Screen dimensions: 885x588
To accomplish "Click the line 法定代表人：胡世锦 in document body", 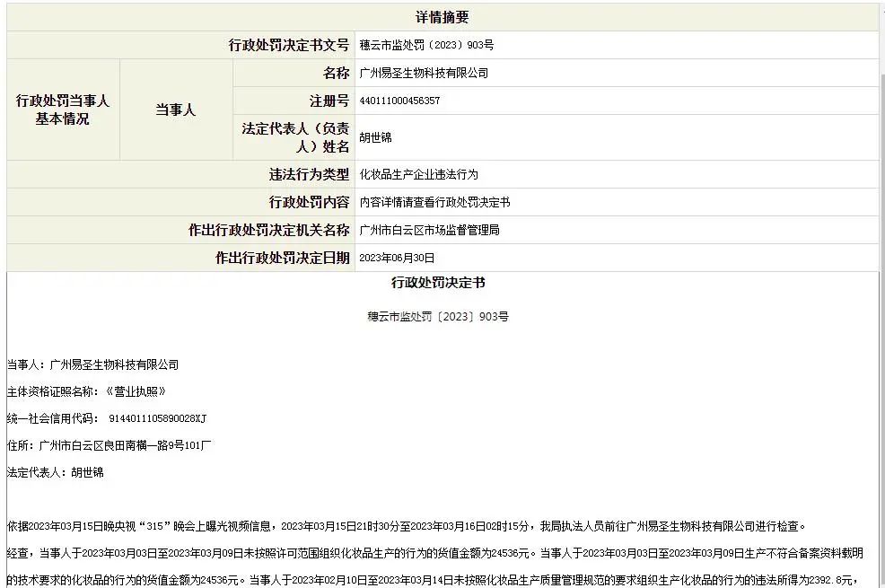I will point(56,472).
